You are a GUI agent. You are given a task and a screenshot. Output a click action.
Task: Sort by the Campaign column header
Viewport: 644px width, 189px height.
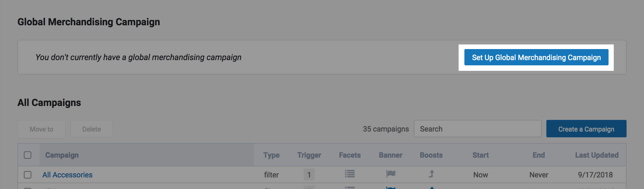pos(62,155)
